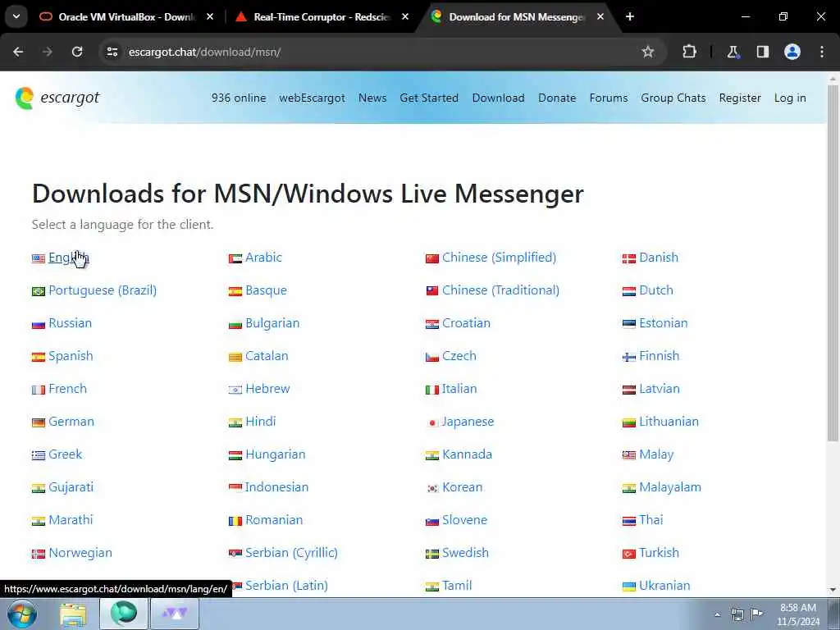
Task: Click the Romanian flag icon
Action: pos(235,521)
